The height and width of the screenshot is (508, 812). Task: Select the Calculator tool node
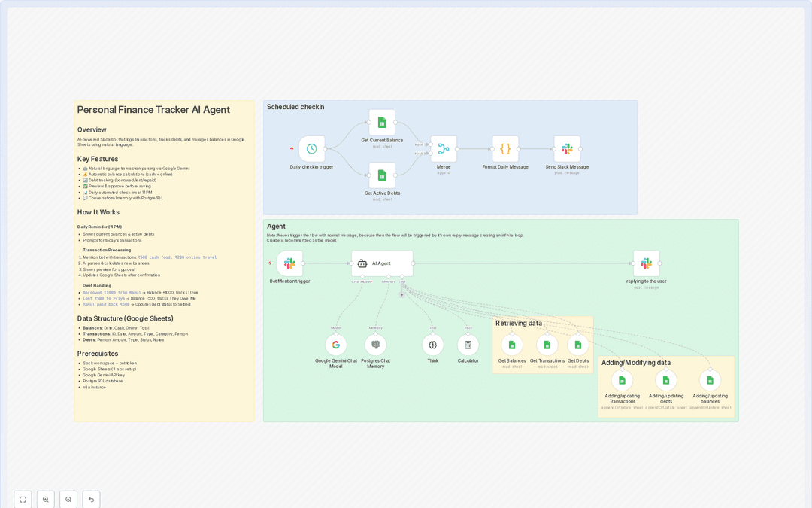coord(468,345)
